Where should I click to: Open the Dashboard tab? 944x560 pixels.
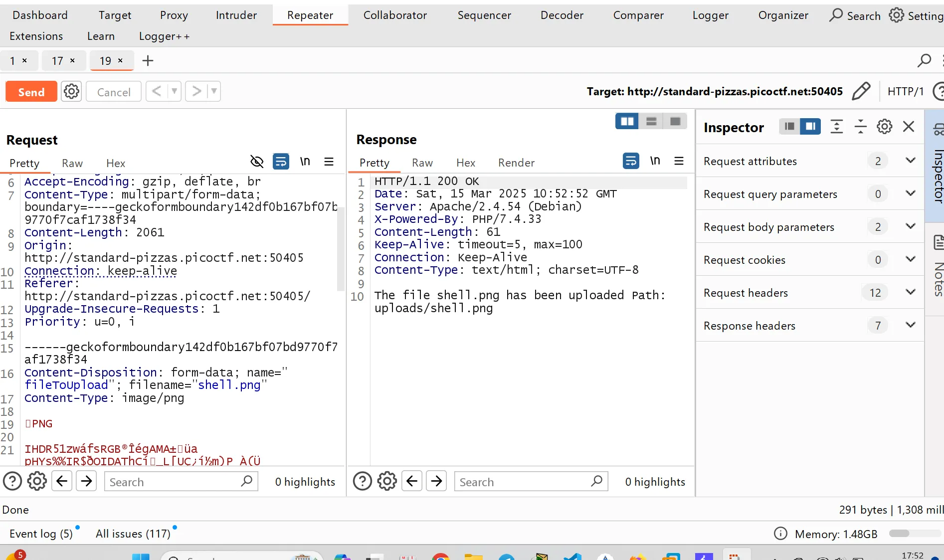[40, 15]
